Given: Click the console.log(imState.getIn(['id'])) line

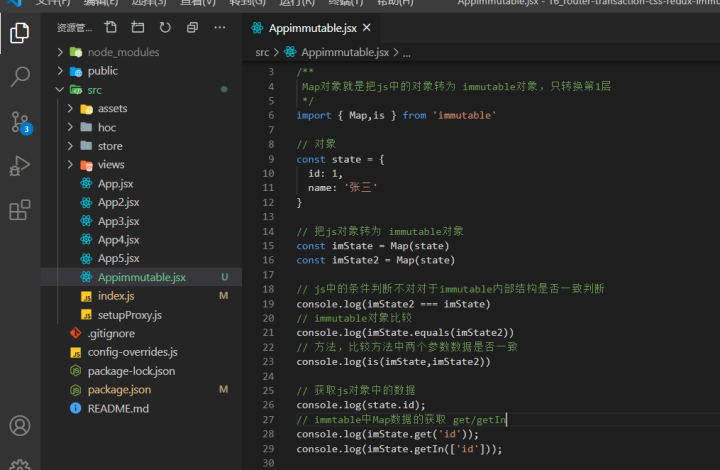Looking at the screenshot, I should pos(399,448).
